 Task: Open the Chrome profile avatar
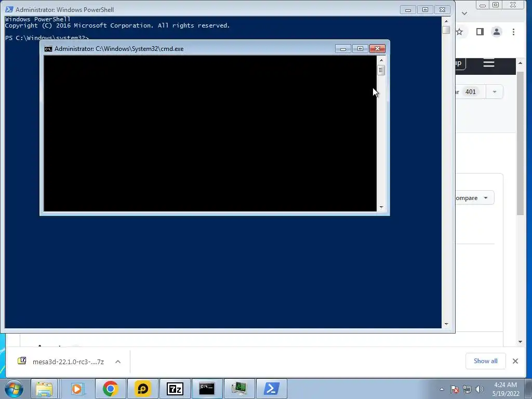click(497, 32)
